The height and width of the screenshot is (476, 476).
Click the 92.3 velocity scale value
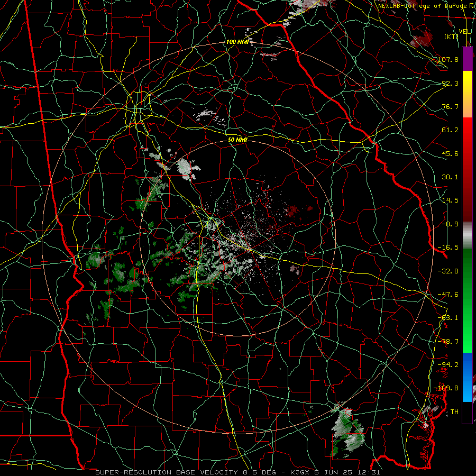[x=450, y=83]
